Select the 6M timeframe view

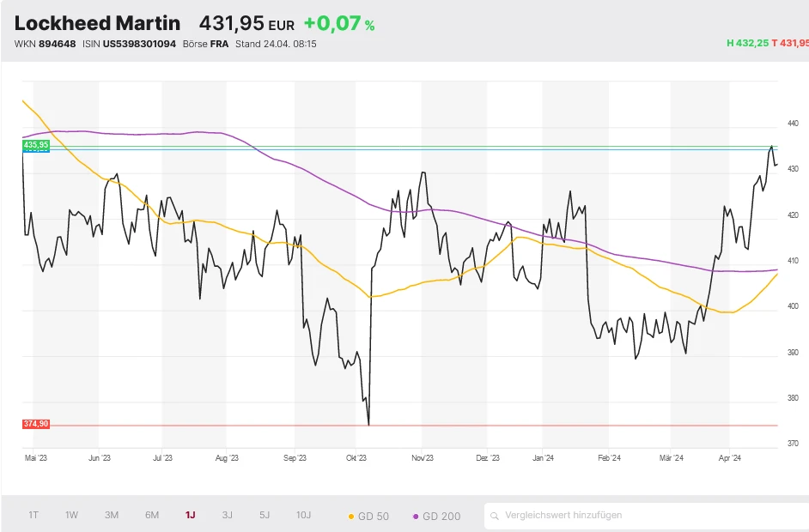coord(151,515)
